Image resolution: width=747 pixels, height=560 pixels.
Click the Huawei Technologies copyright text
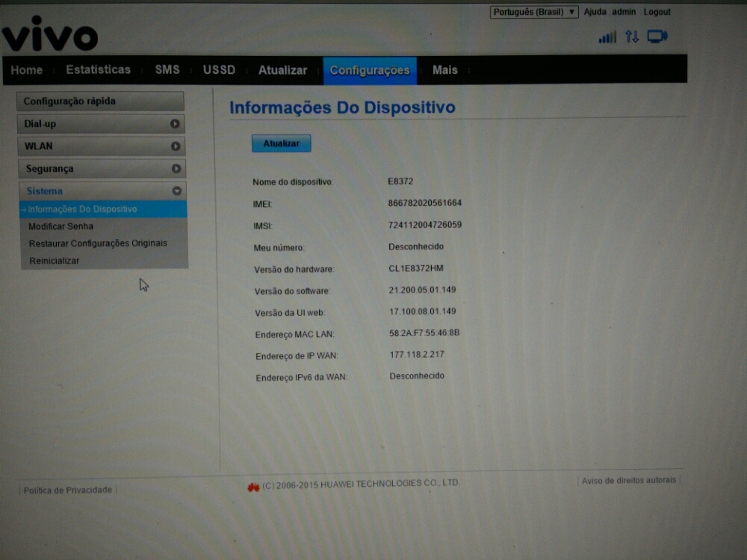click(361, 485)
